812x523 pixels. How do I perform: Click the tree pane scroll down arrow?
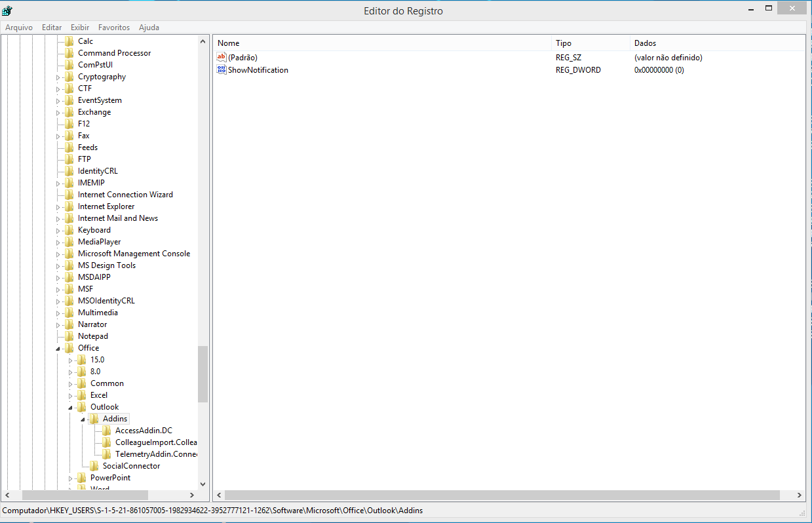pos(203,484)
